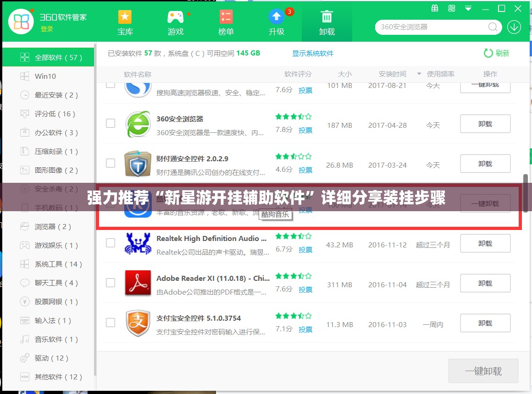Uninstall 财付通安全控件 with 卸载 button

click(x=485, y=164)
